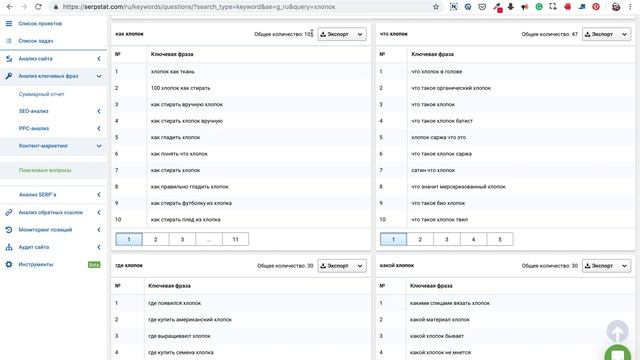
Task: Open the browser profile avatar
Action: [x=616, y=7]
